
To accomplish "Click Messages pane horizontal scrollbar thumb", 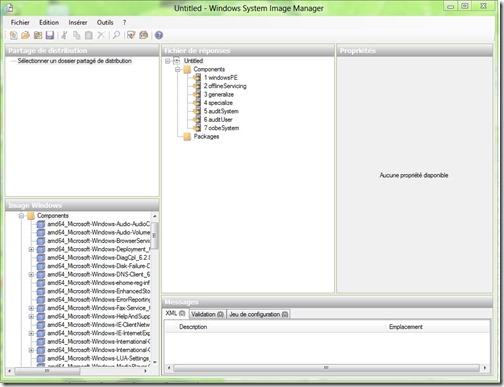I will point(326,368).
